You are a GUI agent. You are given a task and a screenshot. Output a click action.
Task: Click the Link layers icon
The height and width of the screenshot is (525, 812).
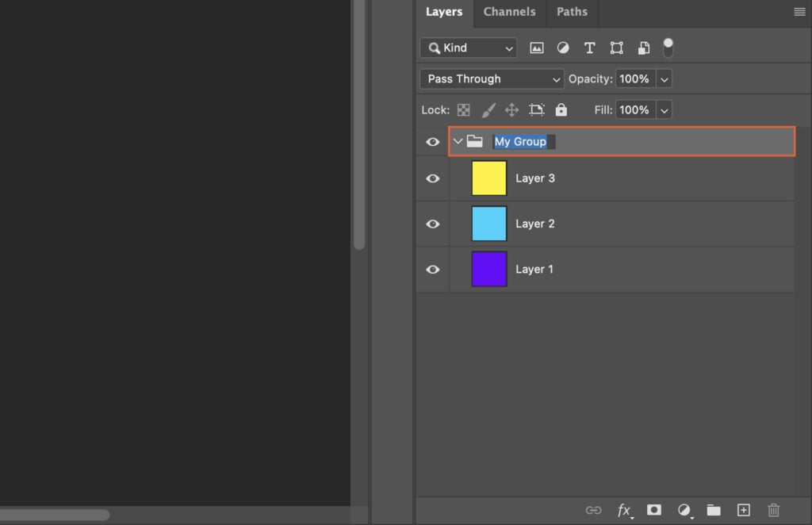pos(593,510)
